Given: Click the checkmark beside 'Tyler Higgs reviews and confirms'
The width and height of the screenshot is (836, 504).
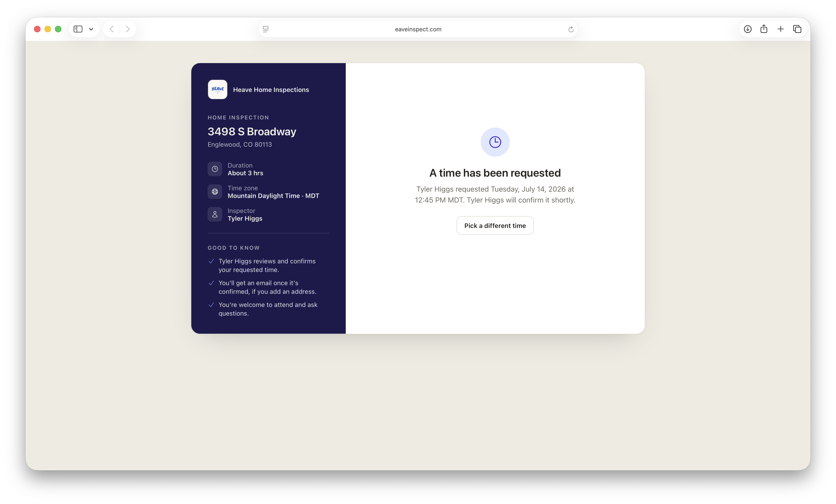Looking at the screenshot, I should (211, 261).
